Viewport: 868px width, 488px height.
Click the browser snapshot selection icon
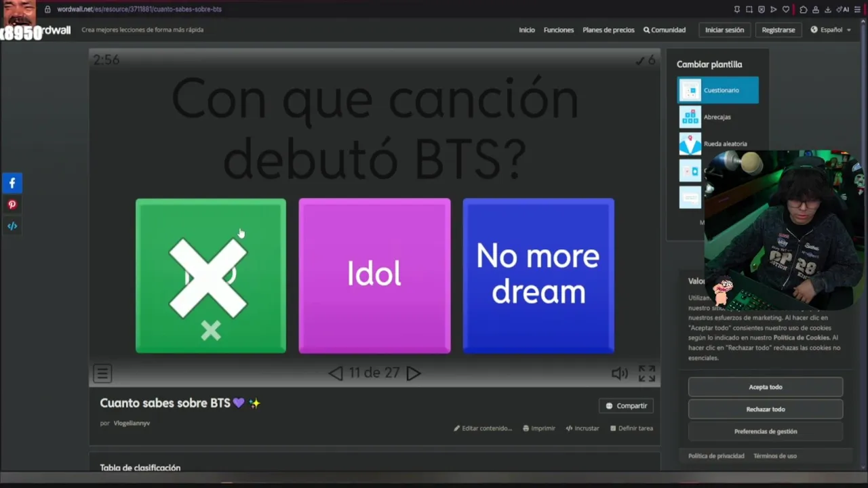pos(749,9)
